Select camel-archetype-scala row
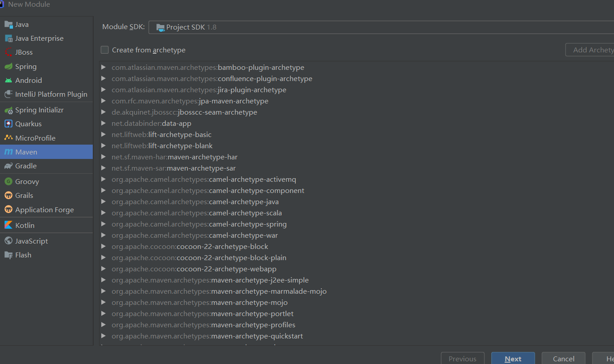 pyautogui.click(x=357, y=213)
